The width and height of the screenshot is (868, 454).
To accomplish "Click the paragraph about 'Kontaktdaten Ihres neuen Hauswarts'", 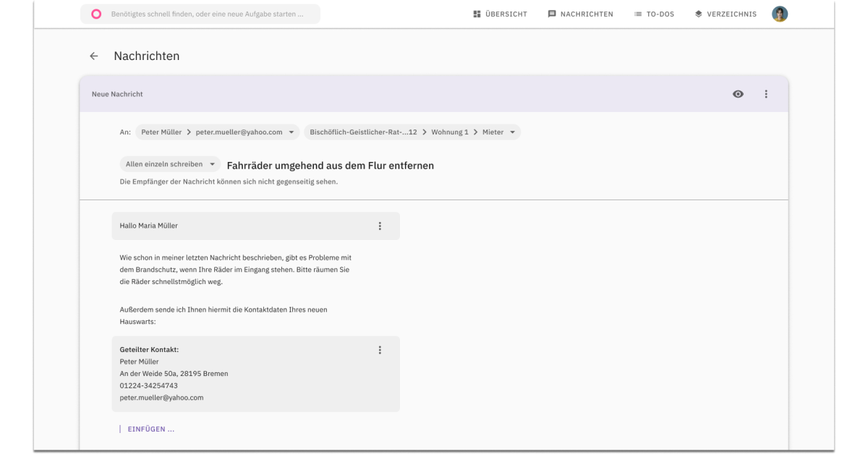I will [x=224, y=315].
